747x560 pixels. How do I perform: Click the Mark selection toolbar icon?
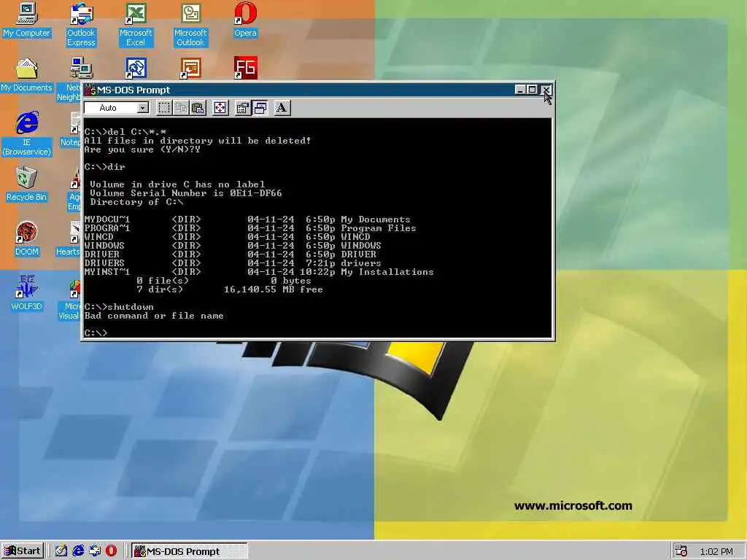pos(164,108)
